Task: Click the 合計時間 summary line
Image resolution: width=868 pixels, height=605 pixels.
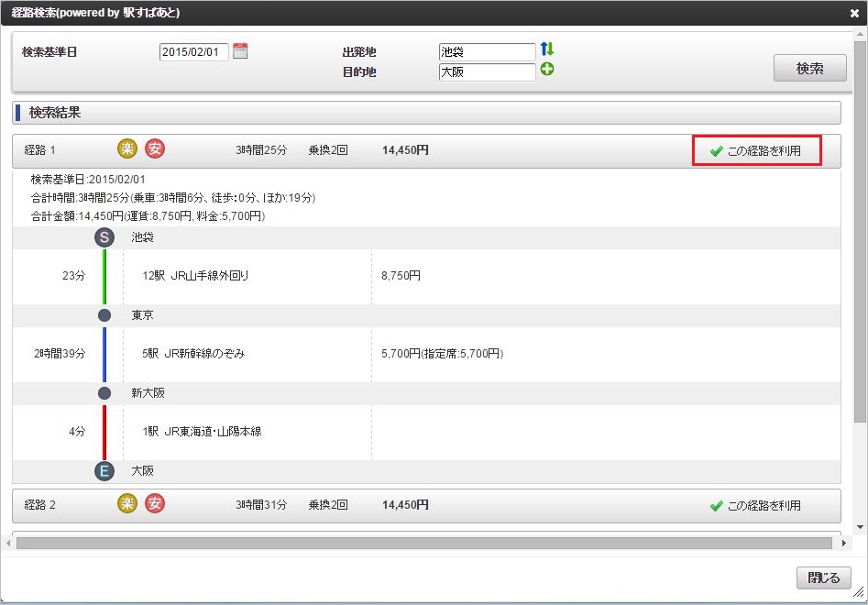Action: pos(172,198)
